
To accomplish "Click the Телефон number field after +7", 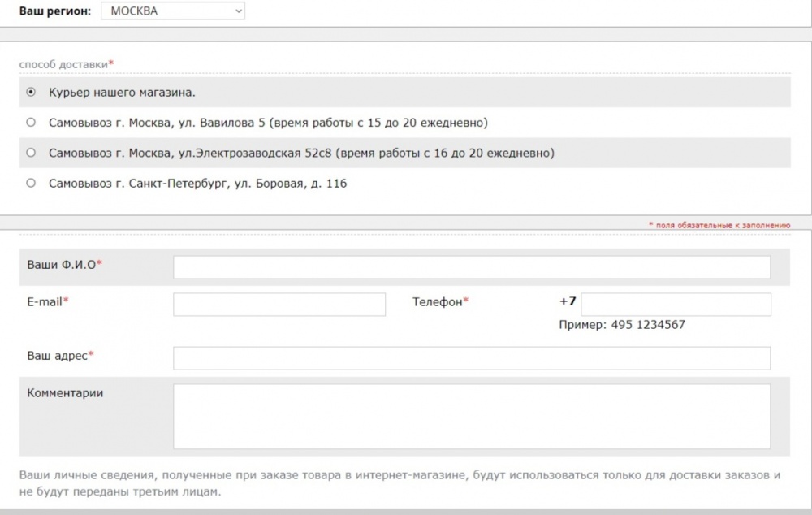I will 676,305.
